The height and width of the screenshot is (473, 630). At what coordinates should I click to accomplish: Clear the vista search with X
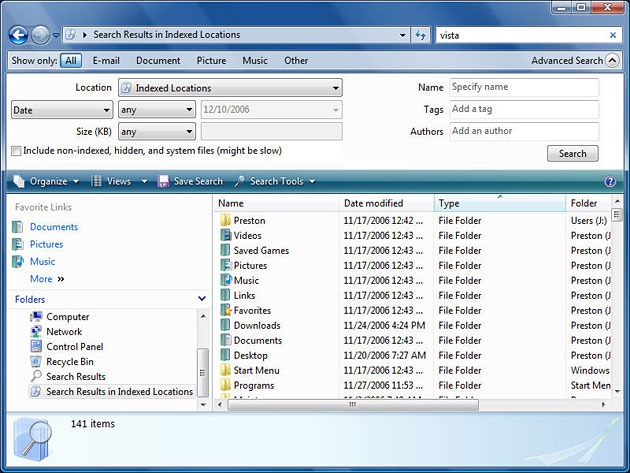[x=613, y=35]
